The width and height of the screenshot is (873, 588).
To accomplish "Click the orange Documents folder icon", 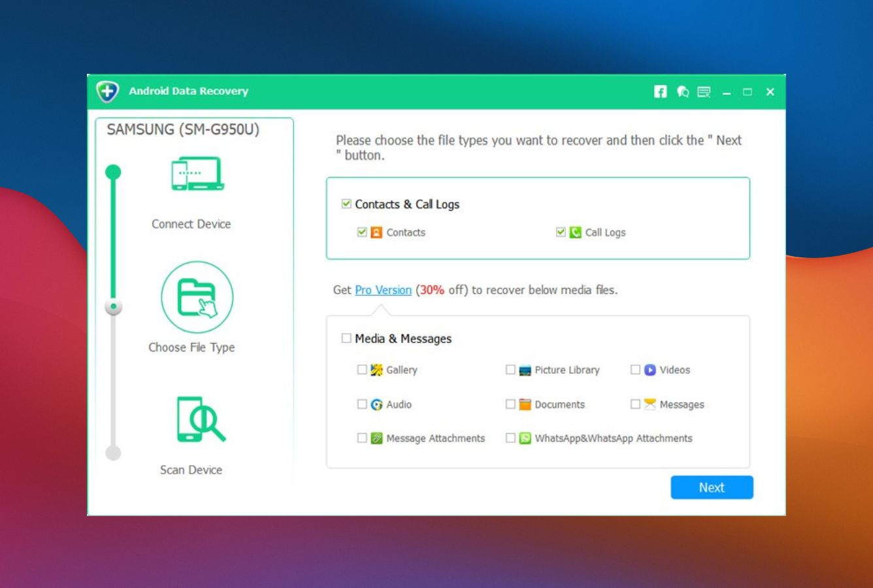I will coord(525,404).
